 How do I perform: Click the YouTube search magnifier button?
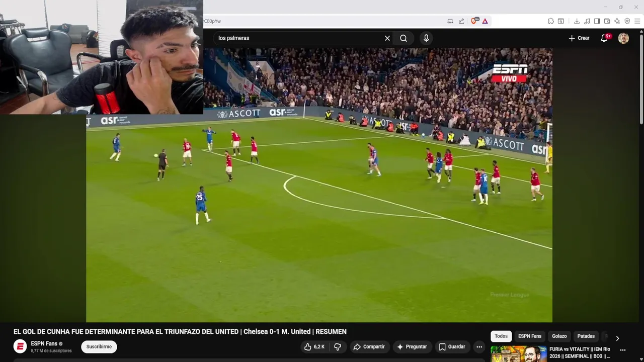pyautogui.click(x=404, y=38)
